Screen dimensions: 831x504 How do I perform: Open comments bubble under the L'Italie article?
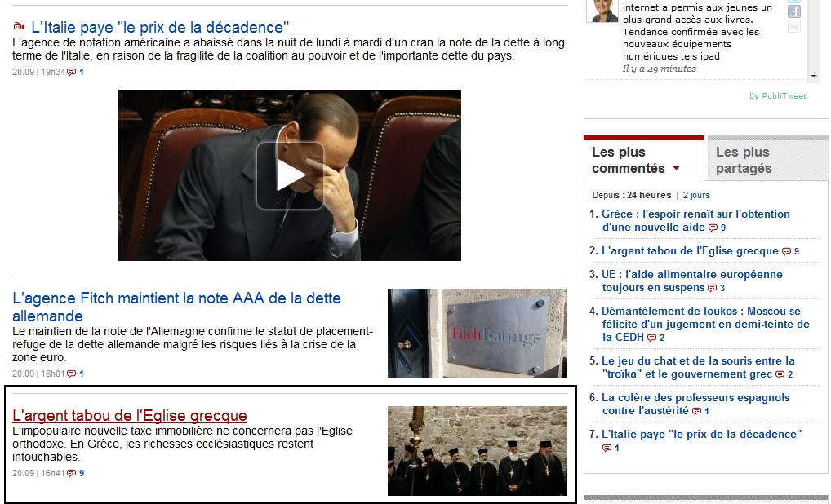coord(72,73)
